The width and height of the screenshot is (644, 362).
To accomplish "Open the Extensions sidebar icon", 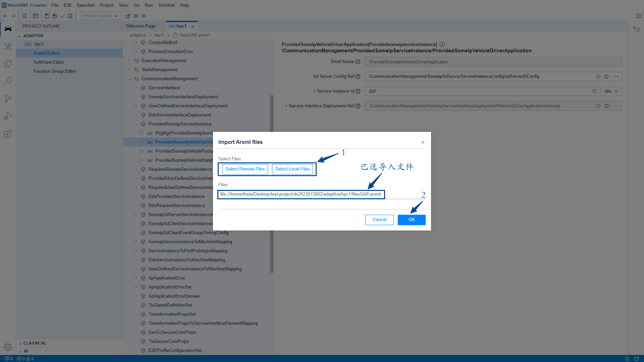I will pos(8,134).
